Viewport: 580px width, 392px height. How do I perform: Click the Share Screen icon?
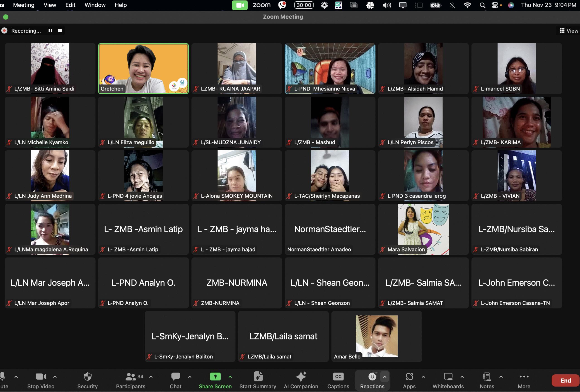coord(215,377)
